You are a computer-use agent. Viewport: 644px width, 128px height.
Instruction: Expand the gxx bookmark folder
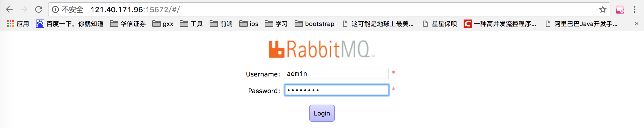coord(163,24)
